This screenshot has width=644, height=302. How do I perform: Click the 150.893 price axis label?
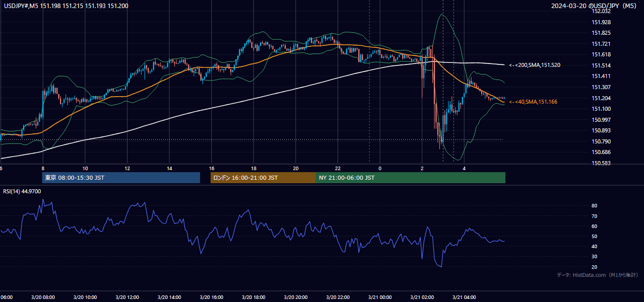point(601,130)
